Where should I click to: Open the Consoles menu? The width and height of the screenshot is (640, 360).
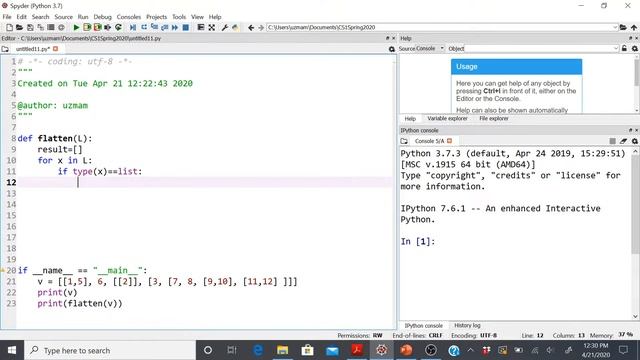tap(129, 17)
